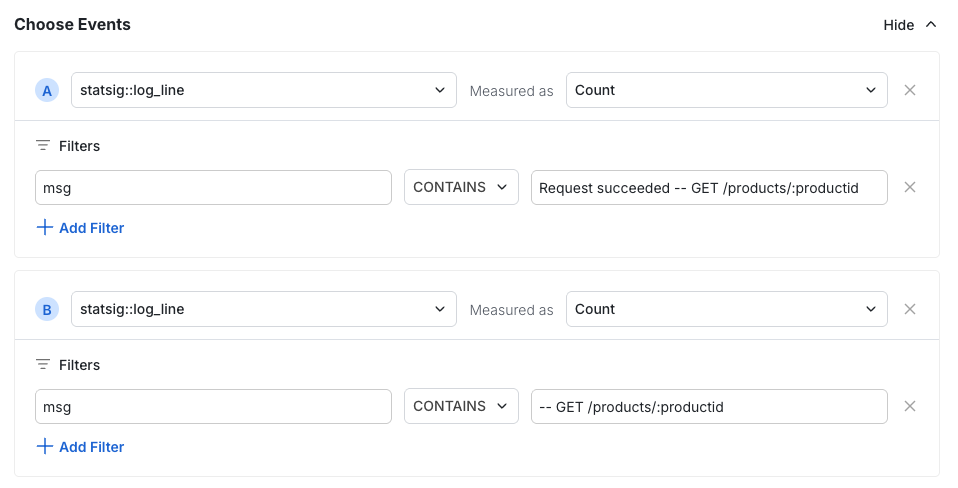Collapse the Choose Events section with Hide
This screenshot has height=488, width=958.
910,25
